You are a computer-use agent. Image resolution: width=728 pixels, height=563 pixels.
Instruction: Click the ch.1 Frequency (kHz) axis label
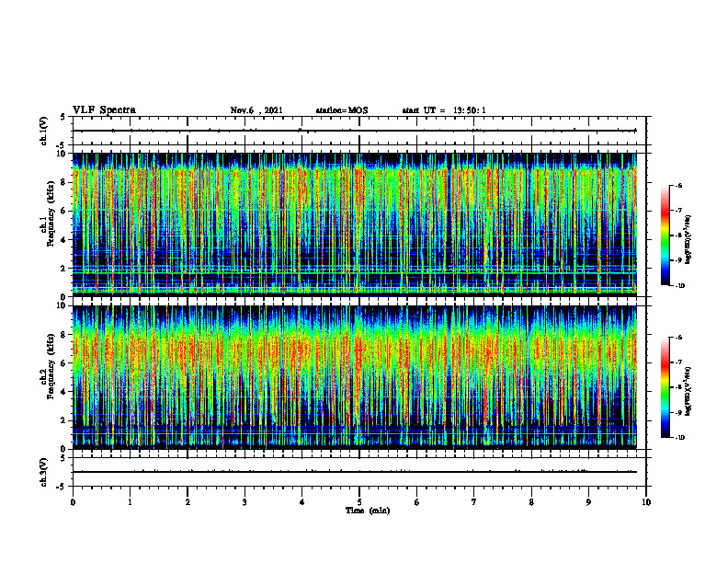pos(49,213)
